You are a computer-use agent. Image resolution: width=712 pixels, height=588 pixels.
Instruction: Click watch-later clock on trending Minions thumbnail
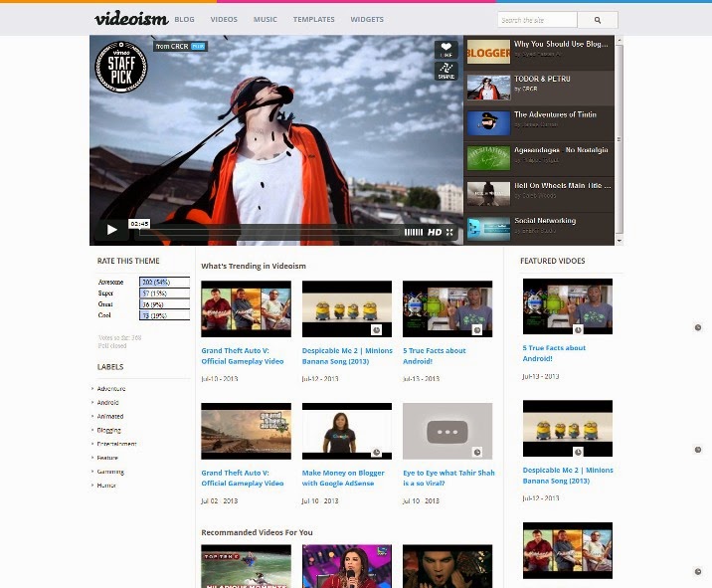pos(377,330)
